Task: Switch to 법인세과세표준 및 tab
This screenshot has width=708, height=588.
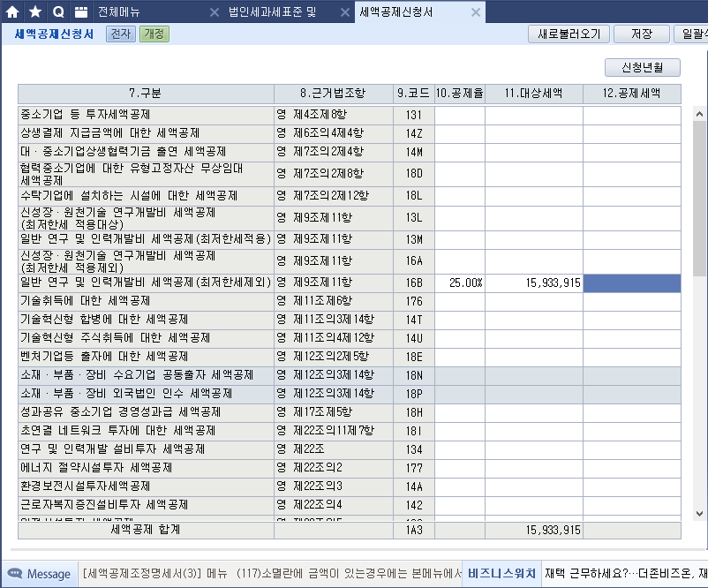Action: pyautogui.click(x=272, y=11)
